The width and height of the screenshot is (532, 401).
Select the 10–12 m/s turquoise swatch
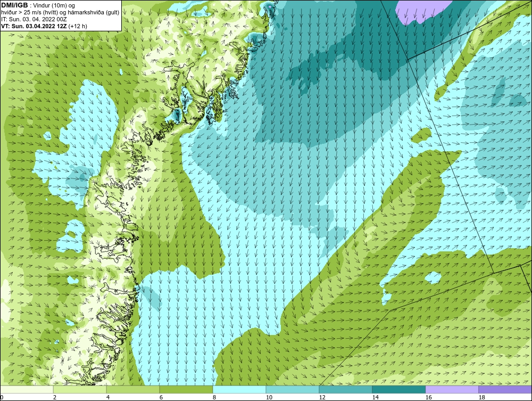(x=293, y=389)
